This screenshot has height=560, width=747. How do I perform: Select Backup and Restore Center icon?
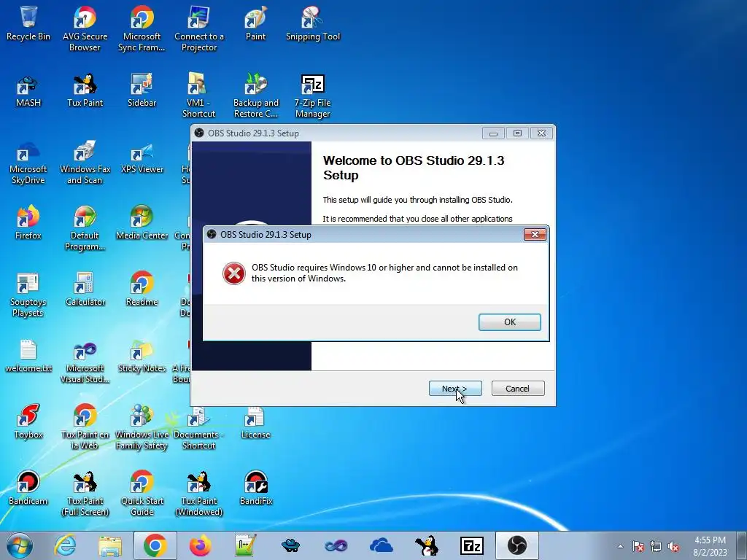click(256, 96)
